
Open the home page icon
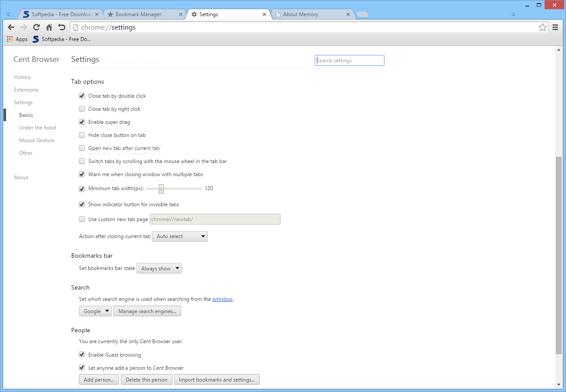click(x=49, y=27)
